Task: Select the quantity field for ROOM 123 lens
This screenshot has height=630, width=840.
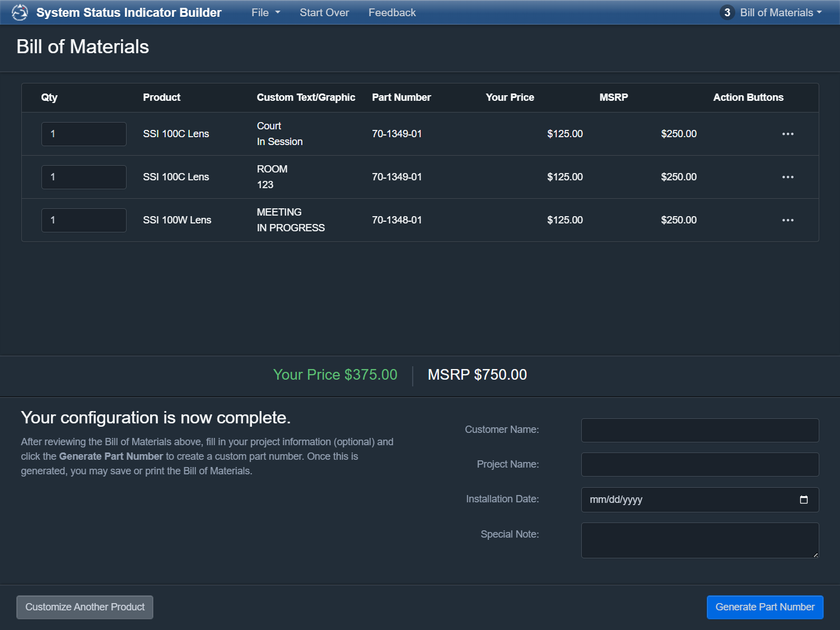Action: click(x=84, y=177)
